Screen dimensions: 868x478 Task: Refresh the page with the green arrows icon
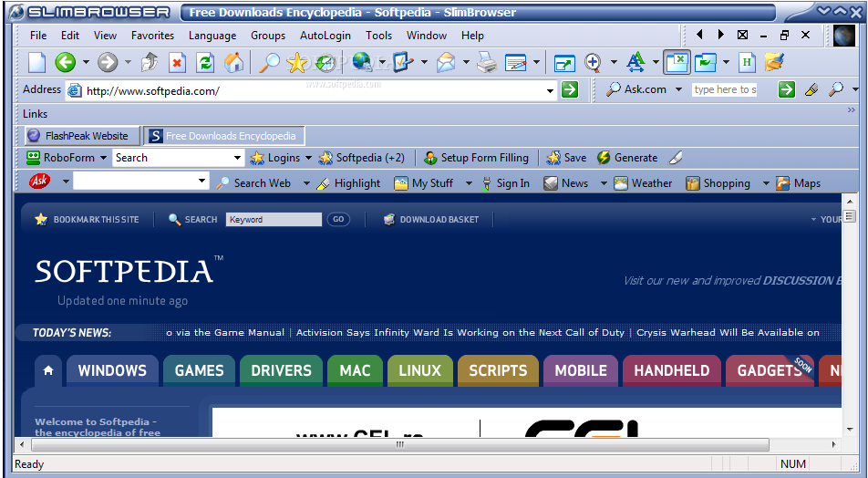(x=205, y=63)
